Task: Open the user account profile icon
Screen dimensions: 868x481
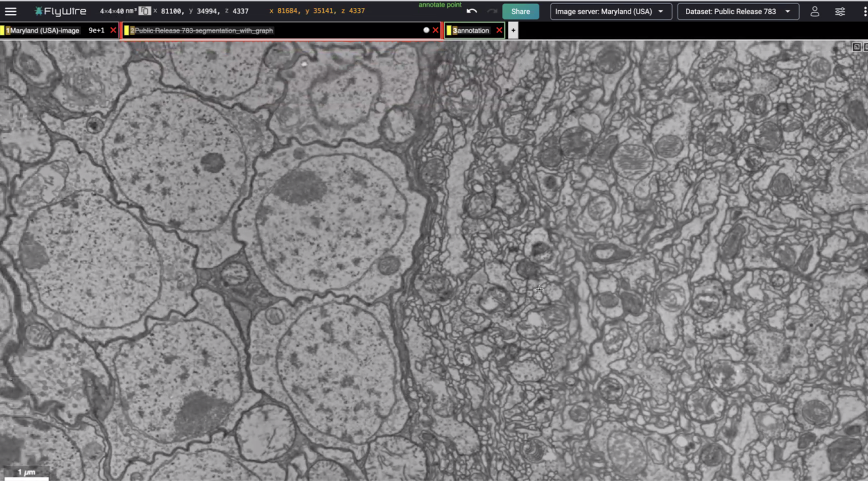Action: (815, 12)
